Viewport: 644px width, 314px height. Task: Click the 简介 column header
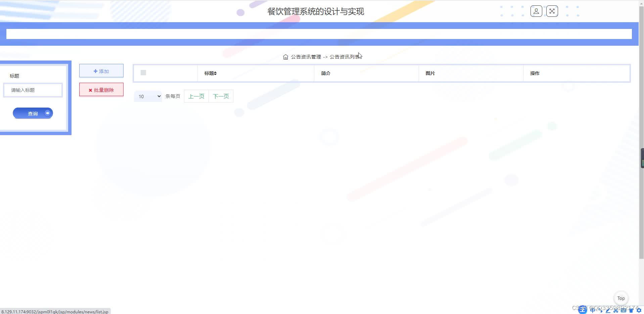click(x=326, y=73)
